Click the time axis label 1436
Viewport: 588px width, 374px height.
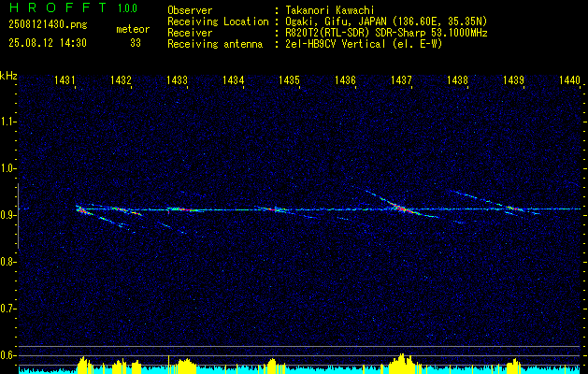pyautogui.click(x=345, y=79)
